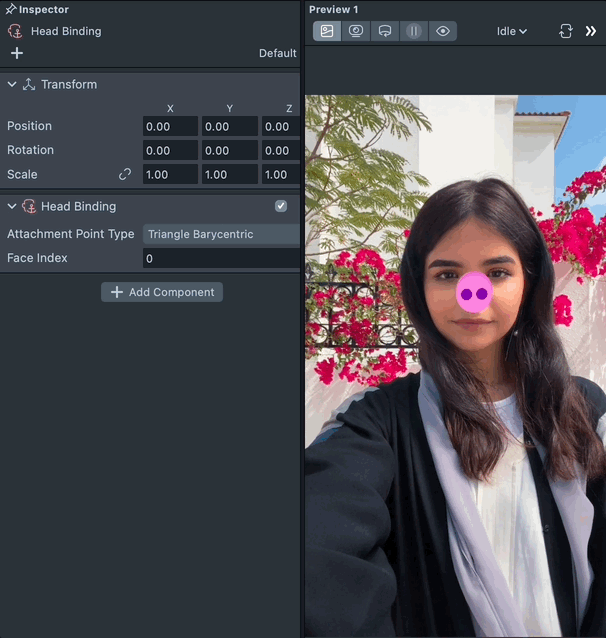Click the double-chevron overflow icon in preview
The height and width of the screenshot is (638, 606).
[591, 31]
